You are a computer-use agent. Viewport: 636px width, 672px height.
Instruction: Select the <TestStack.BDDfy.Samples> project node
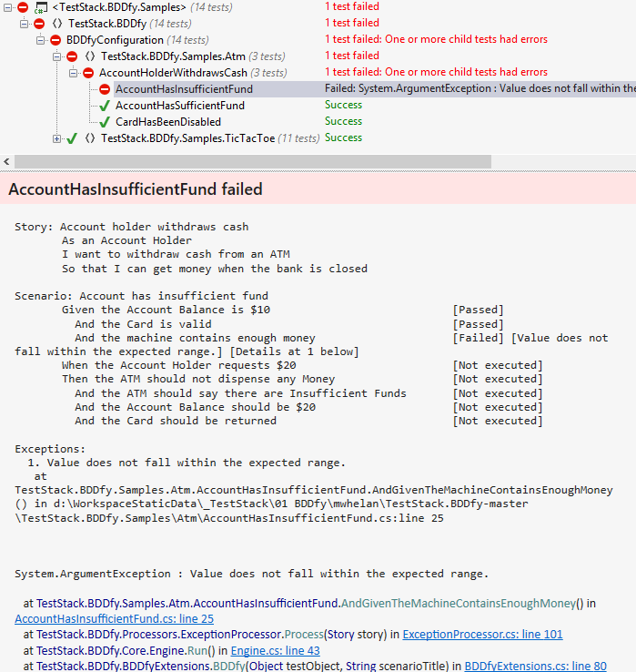(x=119, y=7)
